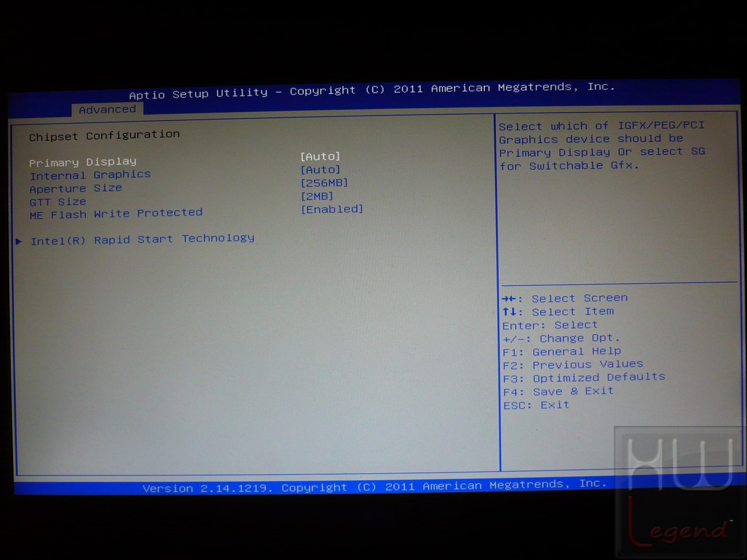Click the Select Item key hint
Image resolution: width=747 pixels, height=560 pixels.
tap(558, 312)
